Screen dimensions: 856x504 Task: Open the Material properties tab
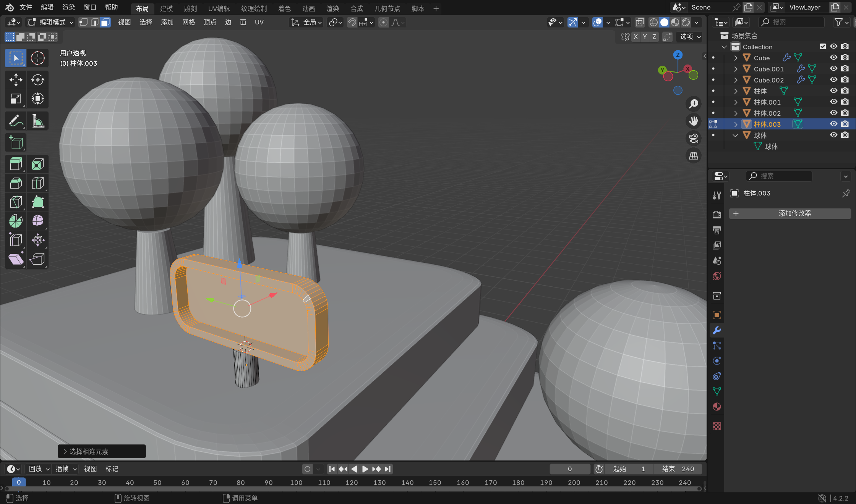point(717,407)
